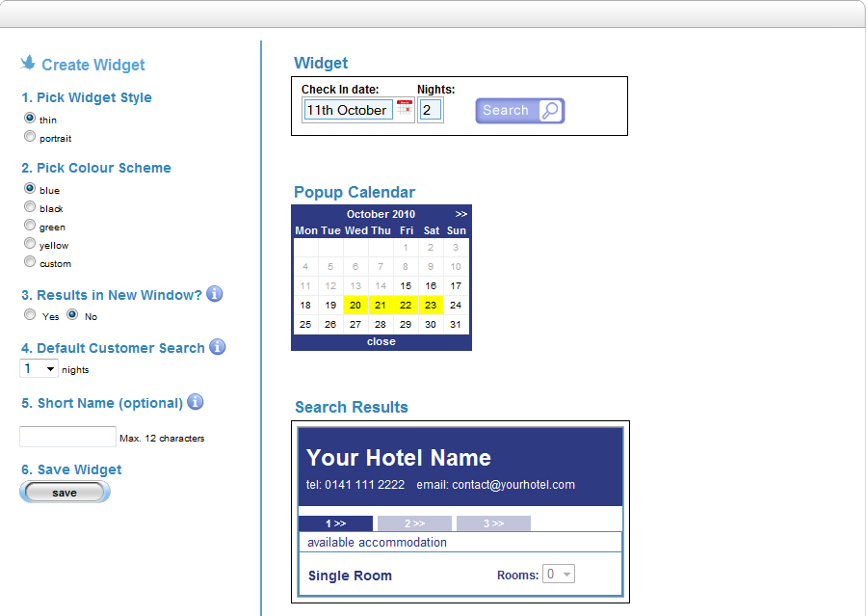Click info icon beside Default Customer Search
The width and height of the screenshot is (868, 616).
(218, 347)
